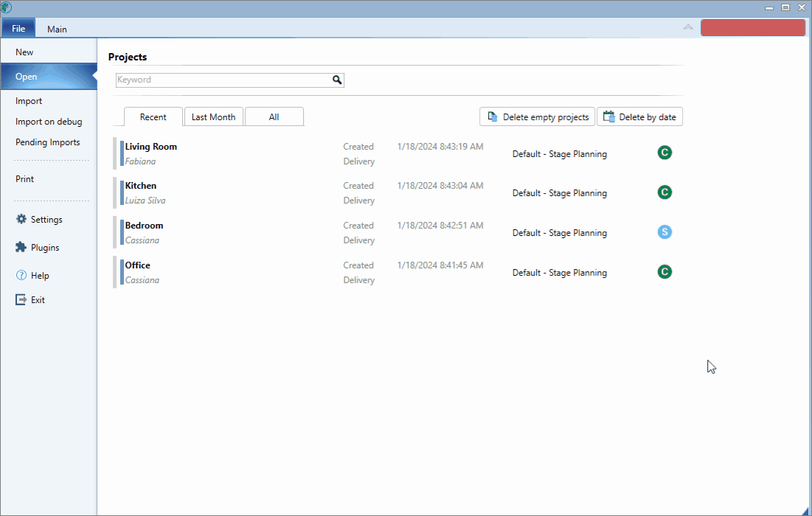Click the date 1/18/2024 8:43:04 AM
The height and width of the screenshot is (516, 812).
[x=440, y=185]
